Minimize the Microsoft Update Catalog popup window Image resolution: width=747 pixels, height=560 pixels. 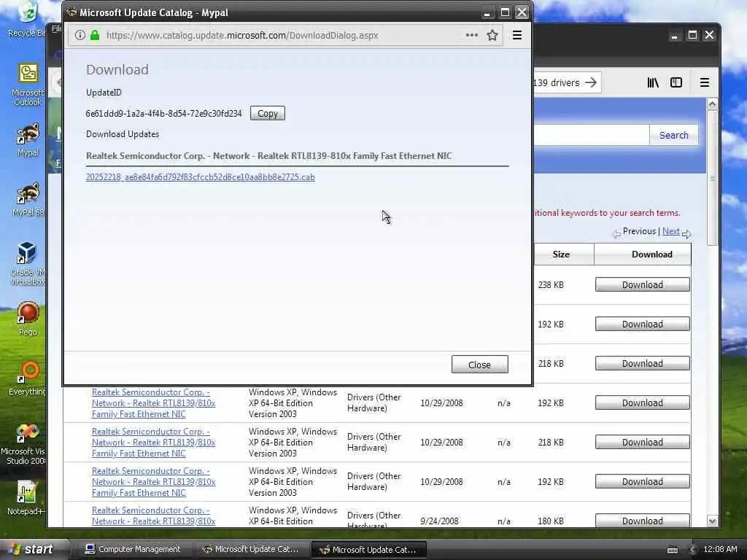[x=487, y=12]
